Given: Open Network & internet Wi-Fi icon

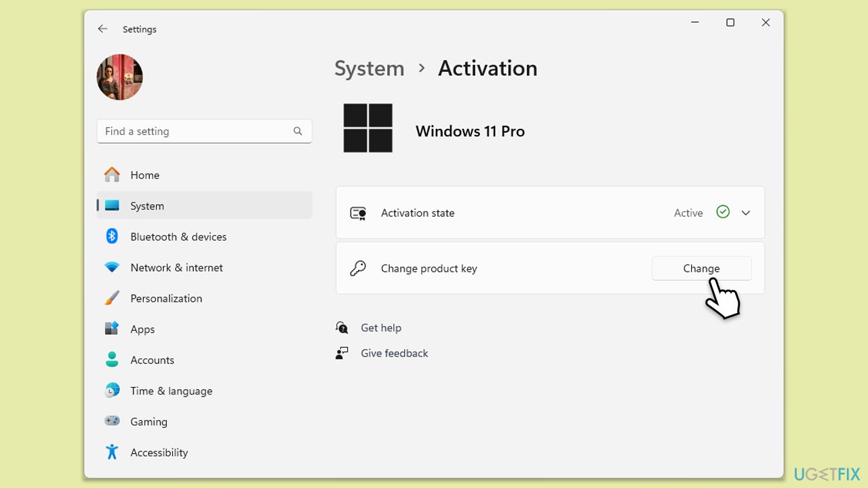Looking at the screenshot, I should (112, 268).
